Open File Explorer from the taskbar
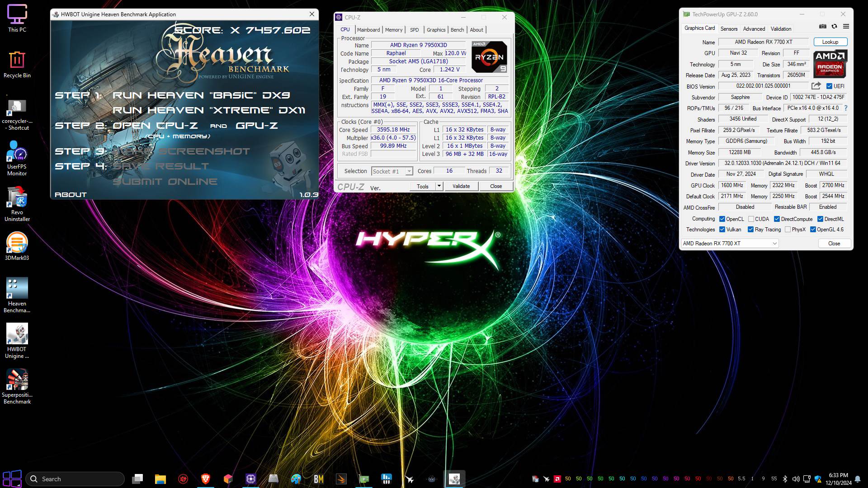868x488 pixels. [x=160, y=479]
